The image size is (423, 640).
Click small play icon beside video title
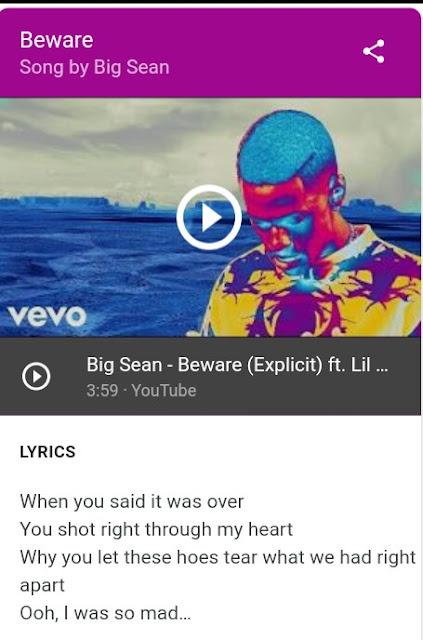pos(36,376)
